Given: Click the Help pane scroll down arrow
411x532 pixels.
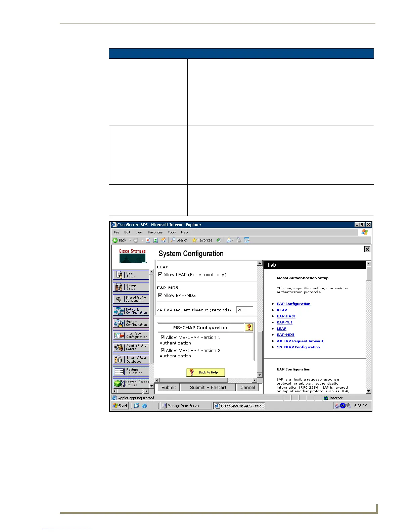Looking at the screenshot, I should 368,391.
